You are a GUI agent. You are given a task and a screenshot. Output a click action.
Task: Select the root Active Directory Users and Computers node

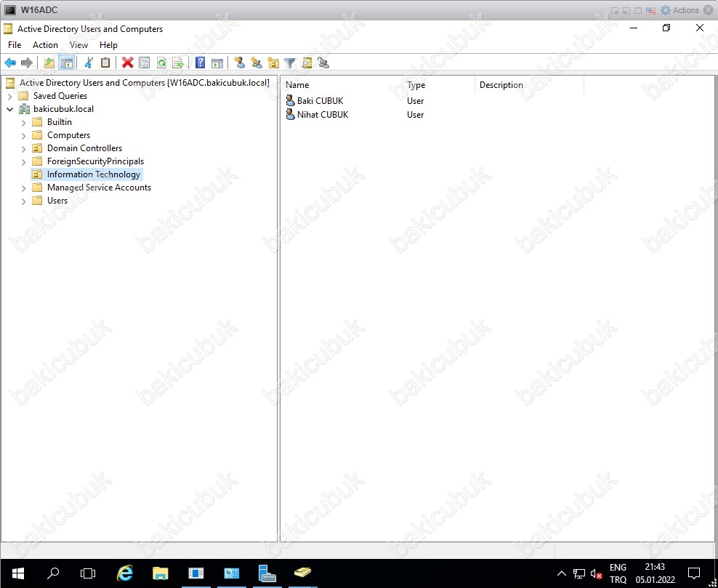click(144, 83)
